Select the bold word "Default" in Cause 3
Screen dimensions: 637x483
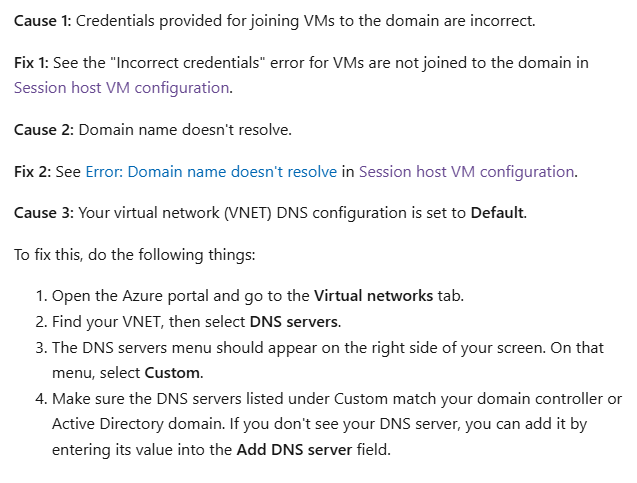497,213
